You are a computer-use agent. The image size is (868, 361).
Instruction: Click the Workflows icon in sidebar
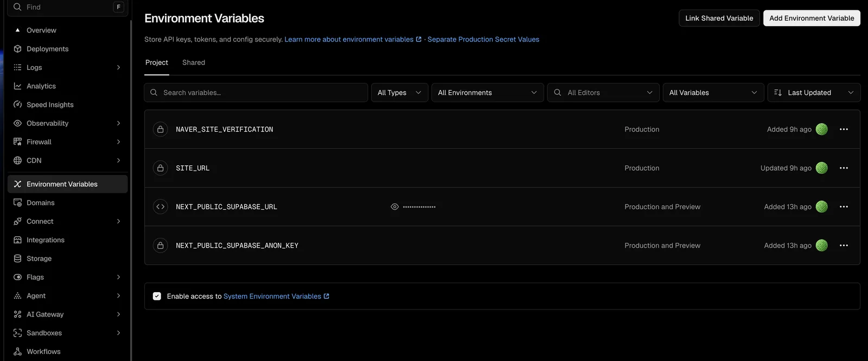click(x=17, y=352)
